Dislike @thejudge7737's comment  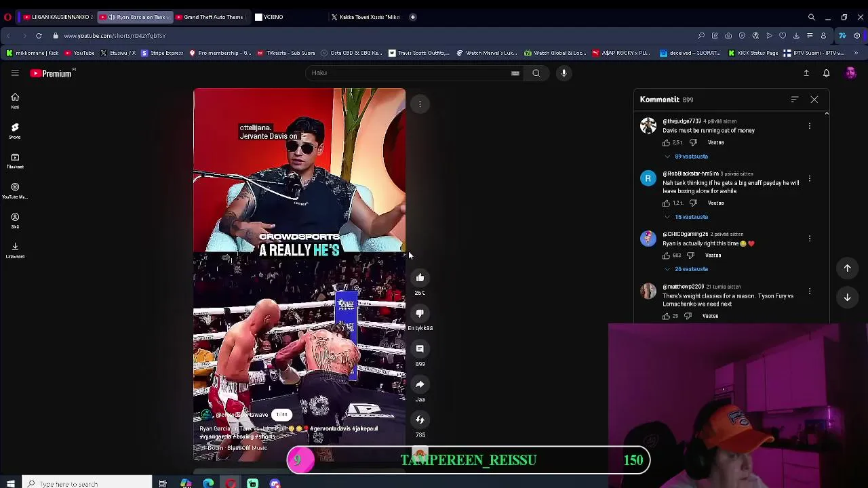(693, 143)
